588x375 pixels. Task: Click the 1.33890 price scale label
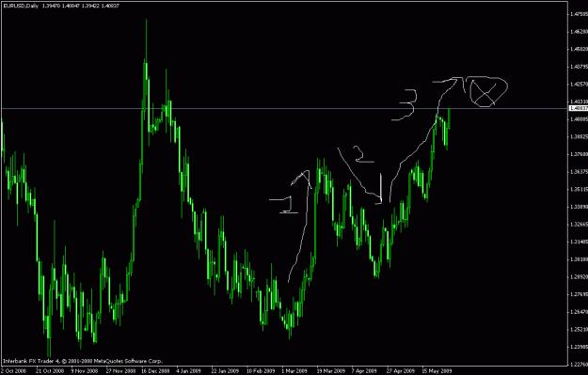point(579,207)
